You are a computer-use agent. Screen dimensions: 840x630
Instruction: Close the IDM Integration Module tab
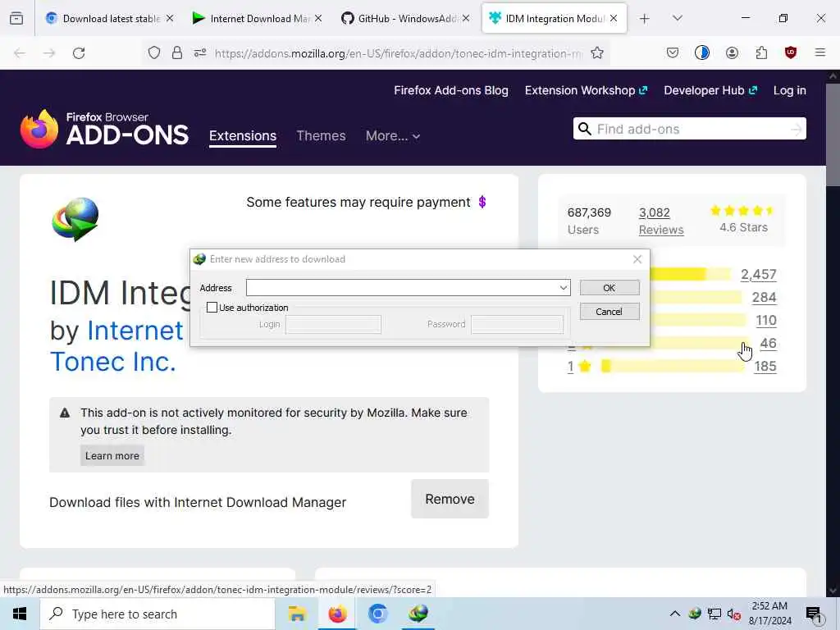coord(614,19)
